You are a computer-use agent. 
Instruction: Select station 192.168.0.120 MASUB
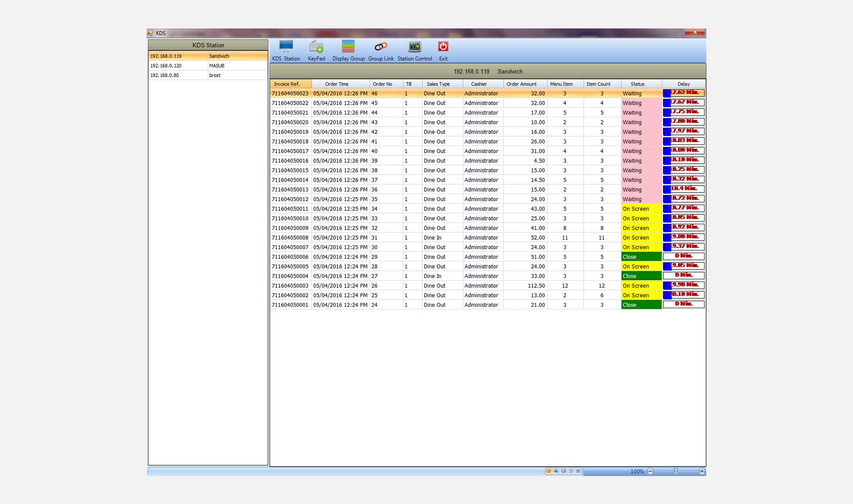tap(208, 66)
